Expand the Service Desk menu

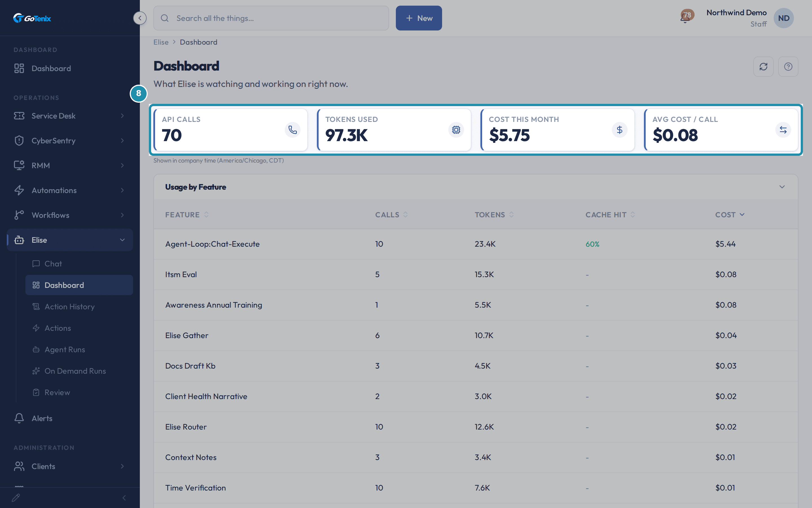coord(70,116)
